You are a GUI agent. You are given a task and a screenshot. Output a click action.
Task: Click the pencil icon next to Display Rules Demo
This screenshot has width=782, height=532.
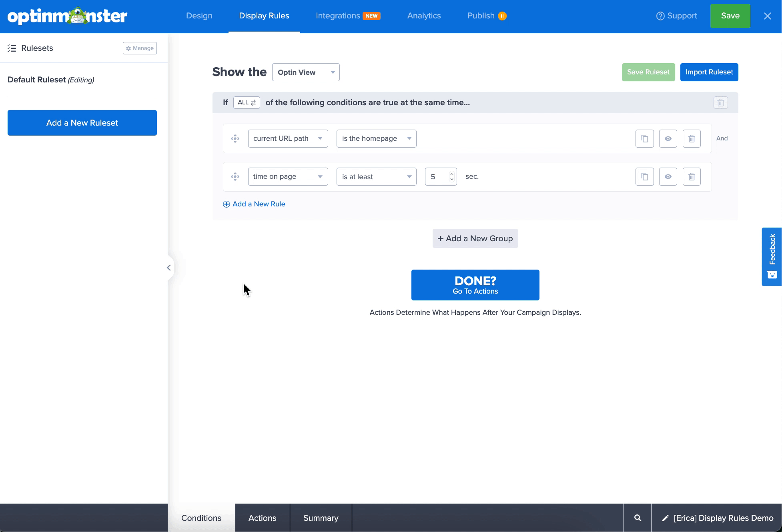(x=665, y=518)
